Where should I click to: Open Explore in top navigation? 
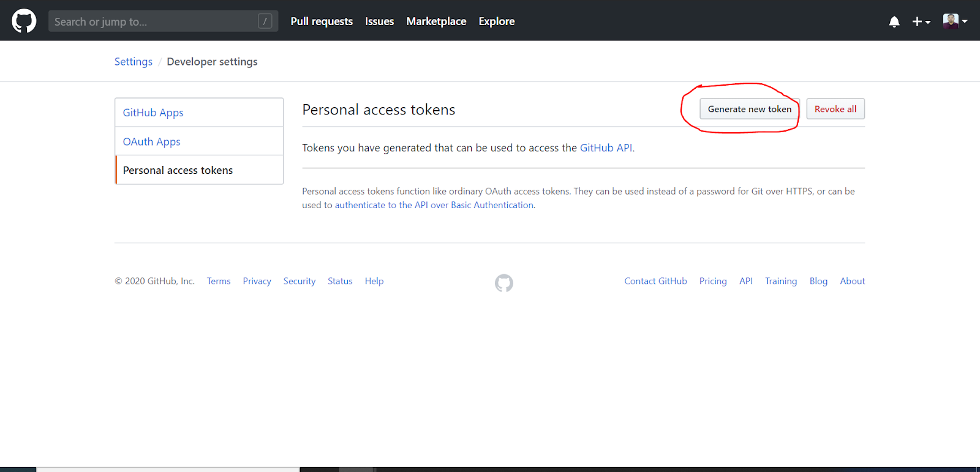tap(497, 21)
